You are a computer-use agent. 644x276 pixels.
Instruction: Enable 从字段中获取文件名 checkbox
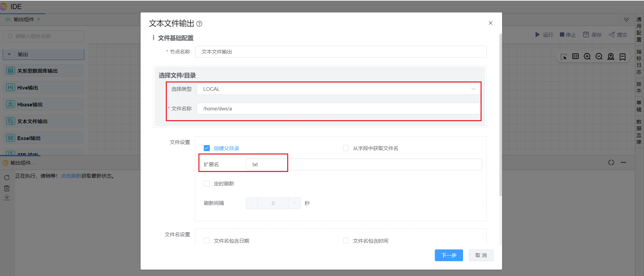pos(346,148)
